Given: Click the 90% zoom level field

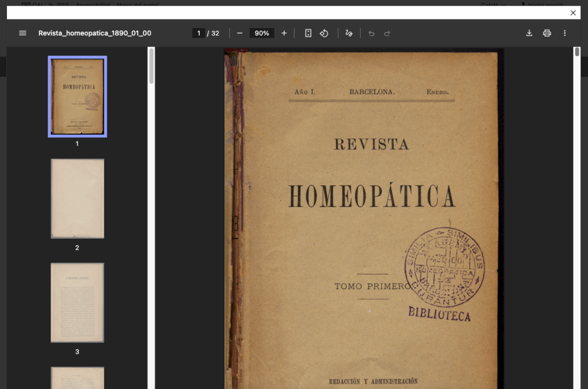Looking at the screenshot, I should pyautogui.click(x=262, y=33).
